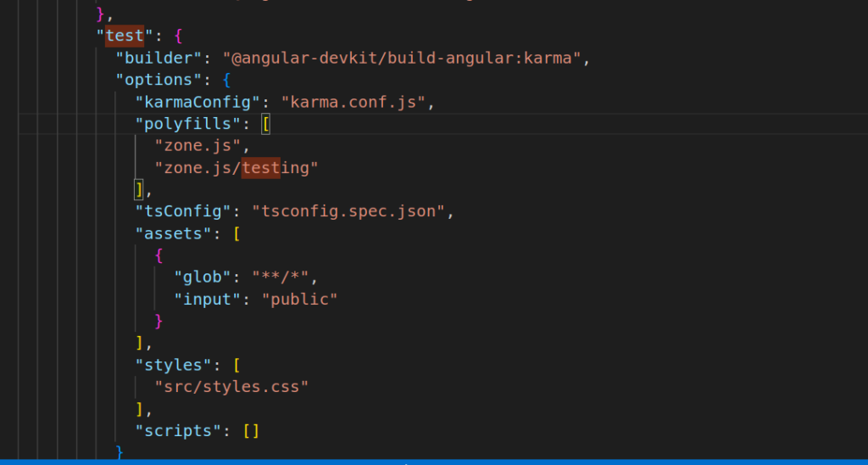
Task: Click the "src/styles.css" path string
Action: coord(231,387)
